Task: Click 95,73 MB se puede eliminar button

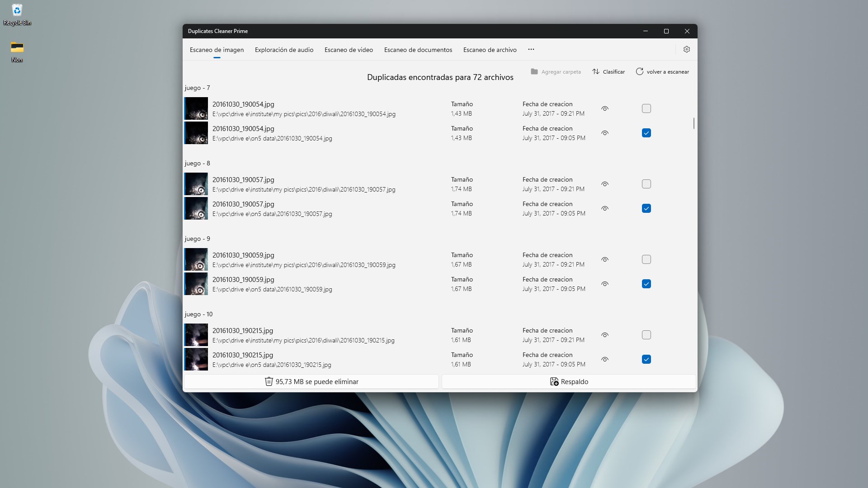Action: [x=311, y=382]
